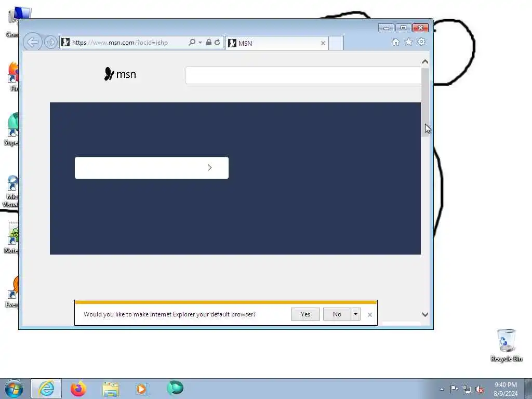Open a new tab with the blank tab button

pos(336,43)
